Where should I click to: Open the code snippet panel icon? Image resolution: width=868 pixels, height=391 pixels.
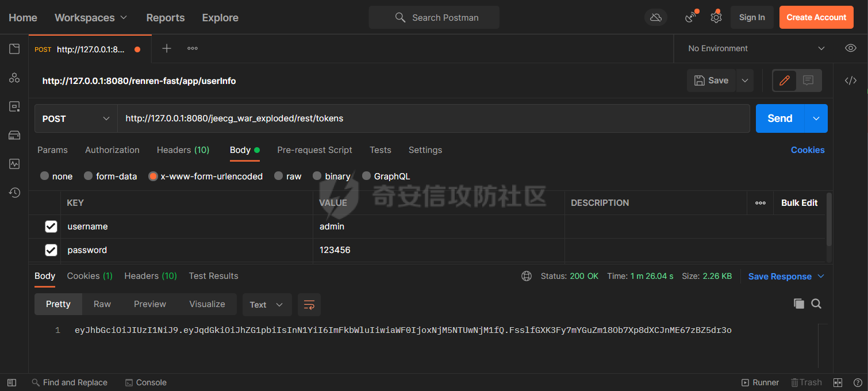851,80
